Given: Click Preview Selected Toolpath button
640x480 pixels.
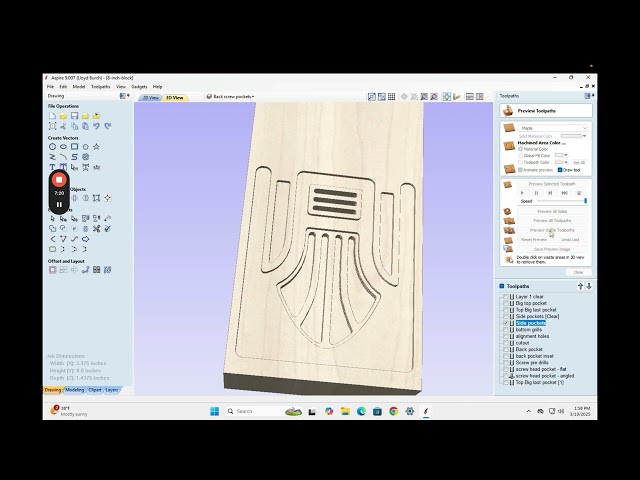Looking at the screenshot, I should pyautogui.click(x=552, y=184).
